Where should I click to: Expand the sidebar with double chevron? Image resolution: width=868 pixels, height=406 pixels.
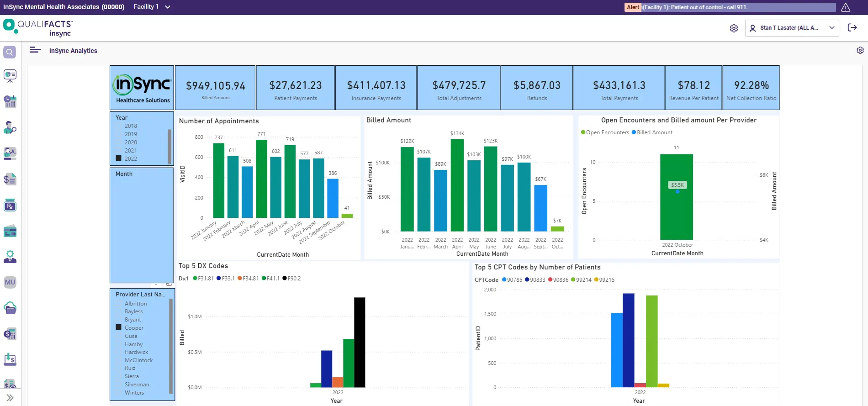10,398
